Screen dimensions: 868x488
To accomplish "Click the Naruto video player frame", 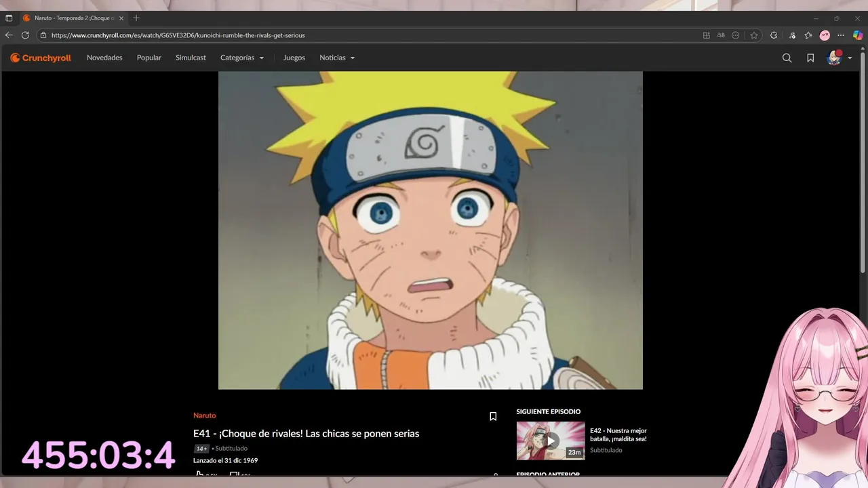I will [x=431, y=230].
